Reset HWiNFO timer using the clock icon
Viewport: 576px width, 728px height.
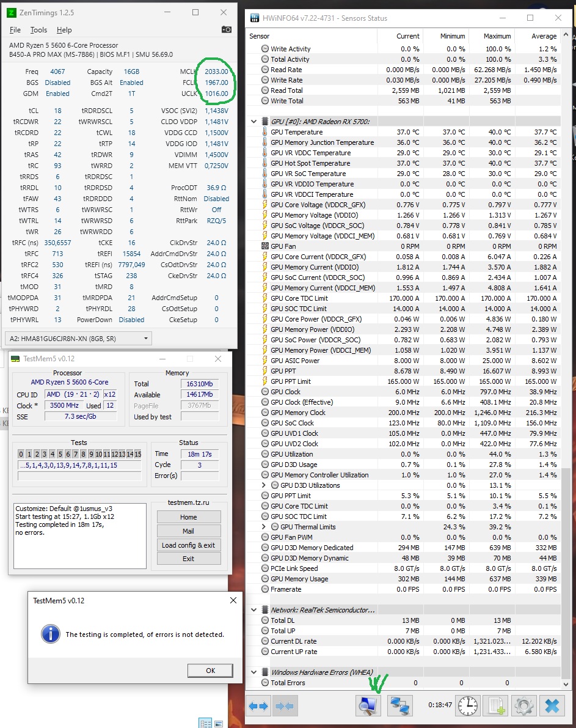[468, 706]
